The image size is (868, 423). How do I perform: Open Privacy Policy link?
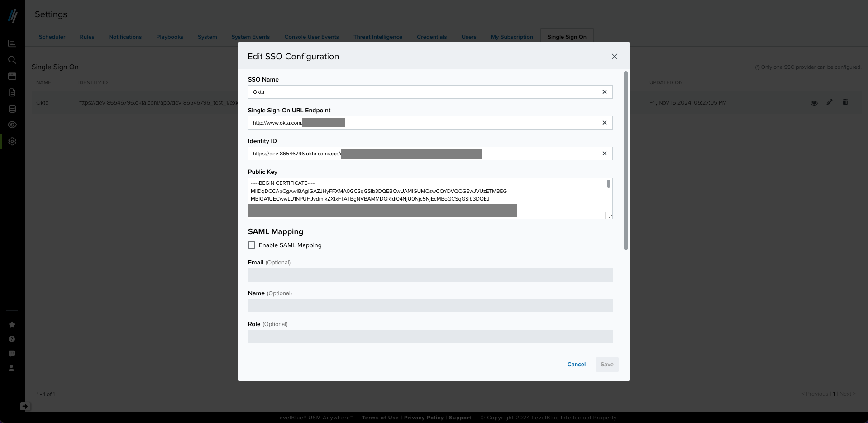[424, 418]
